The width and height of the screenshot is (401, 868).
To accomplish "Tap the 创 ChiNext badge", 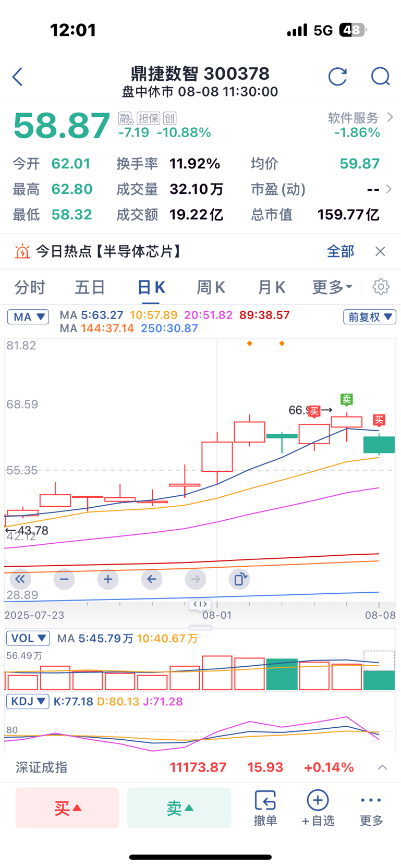I will (169, 118).
